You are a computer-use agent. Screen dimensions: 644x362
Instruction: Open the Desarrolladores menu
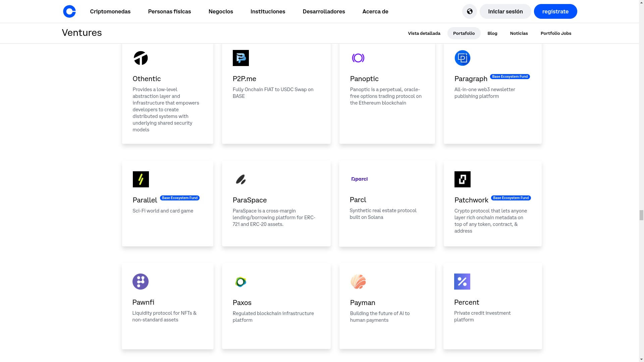(x=324, y=11)
